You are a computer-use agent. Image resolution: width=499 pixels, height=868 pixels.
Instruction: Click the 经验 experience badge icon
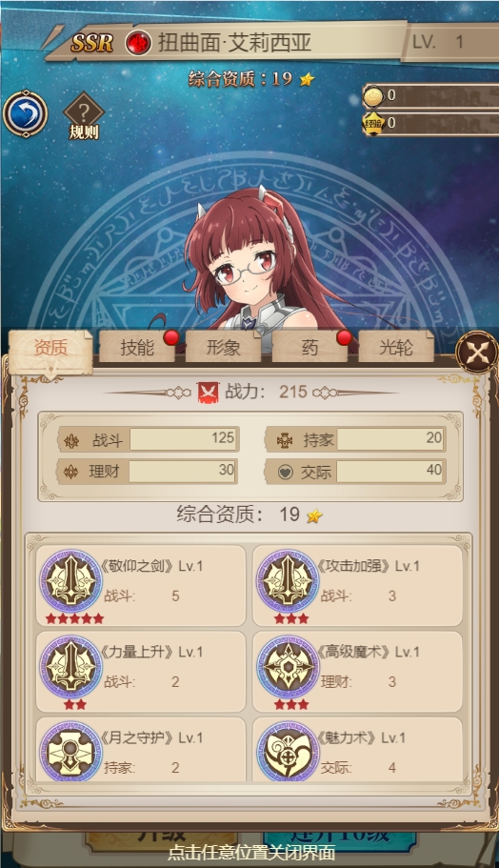373,123
